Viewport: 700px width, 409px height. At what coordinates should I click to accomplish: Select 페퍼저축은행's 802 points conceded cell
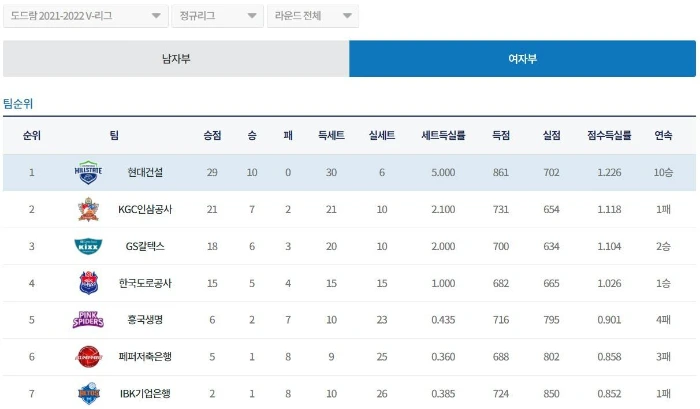[551, 357]
